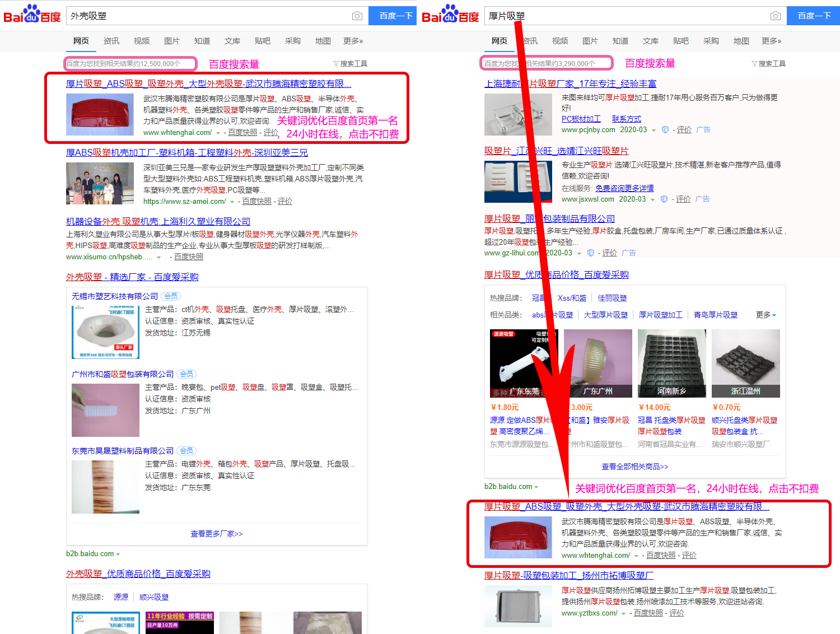The height and width of the screenshot is (634, 840).
Task: Open 无锡市塑艺科技 white shell thumbnail
Action: tap(105, 332)
